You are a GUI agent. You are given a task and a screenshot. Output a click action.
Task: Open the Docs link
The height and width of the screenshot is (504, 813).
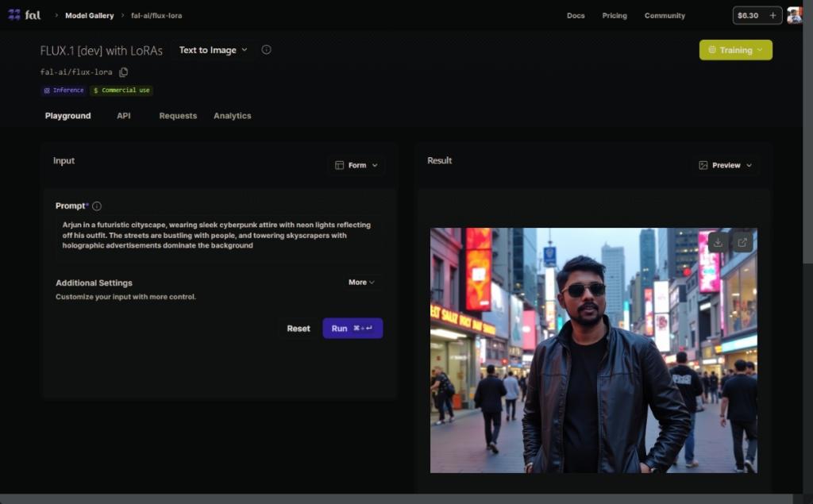click(576, 16)
